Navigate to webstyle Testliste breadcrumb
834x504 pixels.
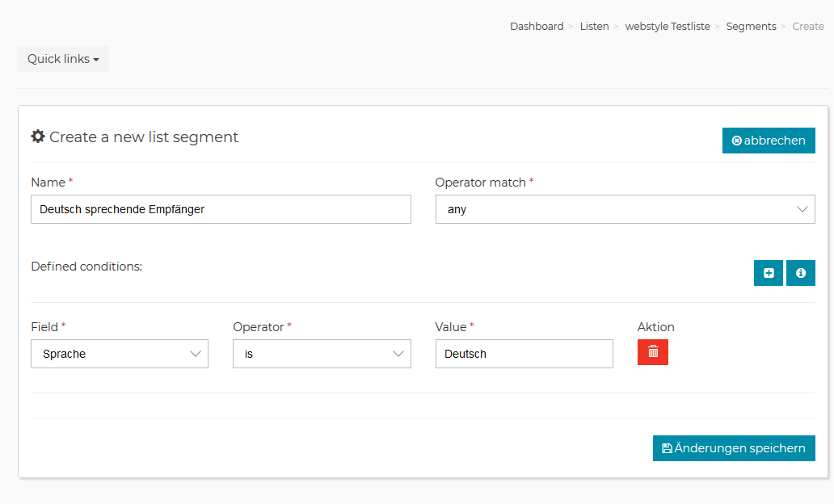[x=668, y=27]
